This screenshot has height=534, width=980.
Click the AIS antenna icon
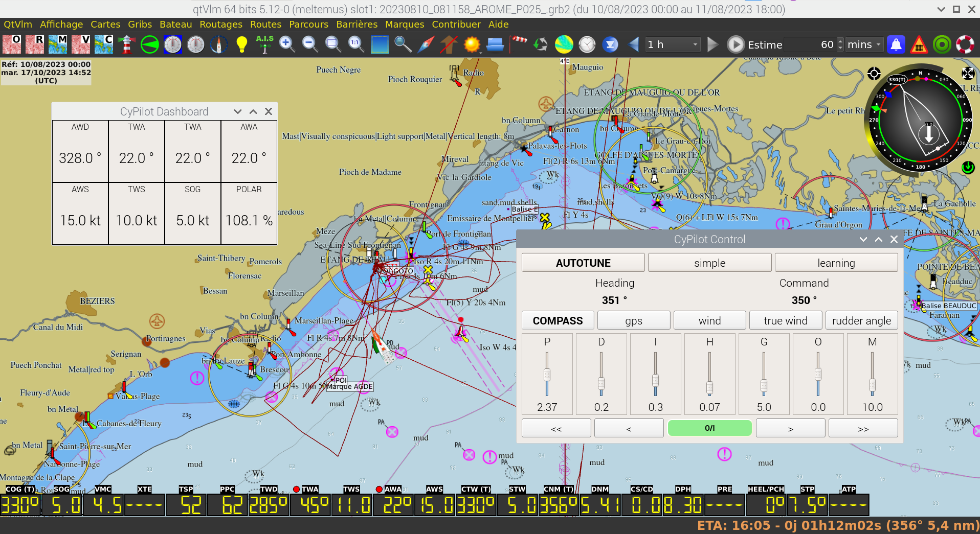(x=264, y=45)
